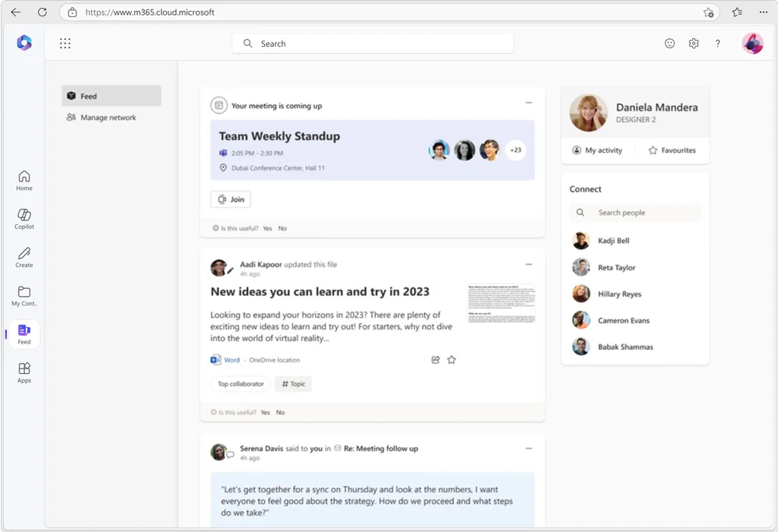Share the 'New ideas' document
This screenshot has width=778, height=532.
[x=435, y=359]
